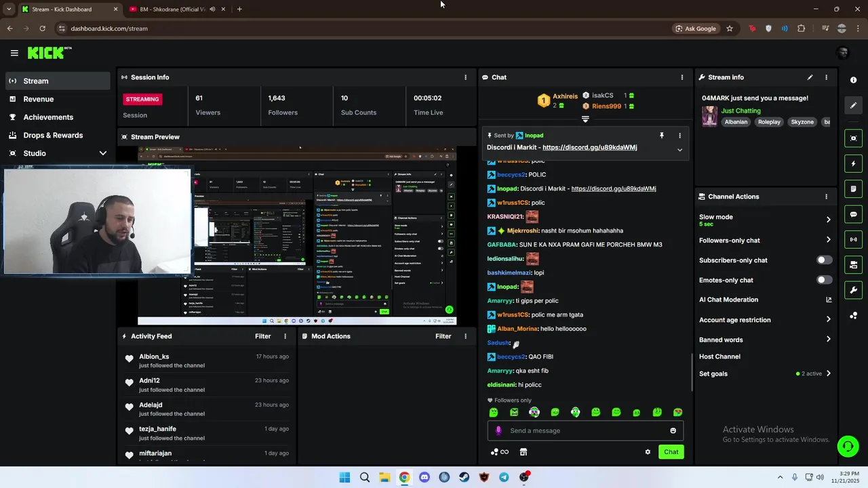
Task: Toggle the wrench Stream info sidebar icon
Action: (x=853, y=290)
